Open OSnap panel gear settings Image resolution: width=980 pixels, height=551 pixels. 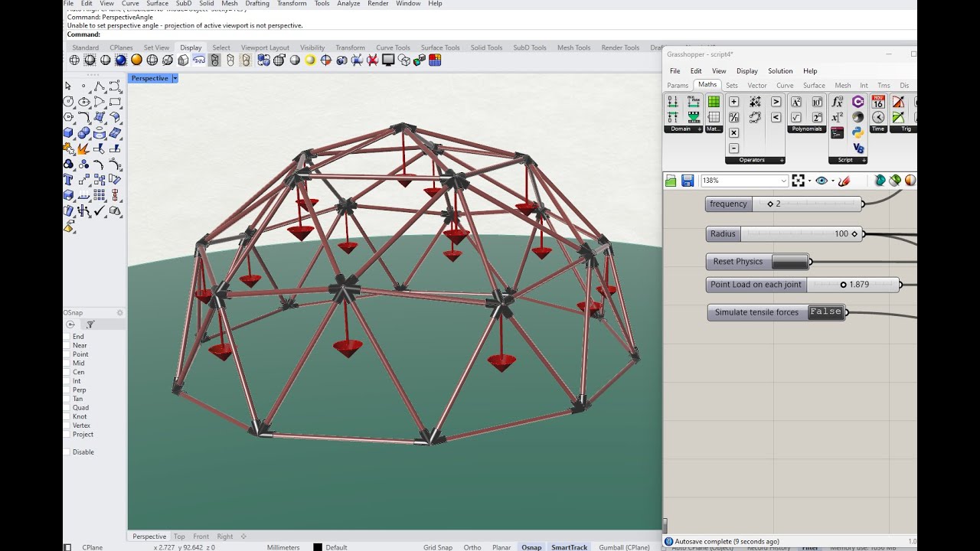(119, 312)
